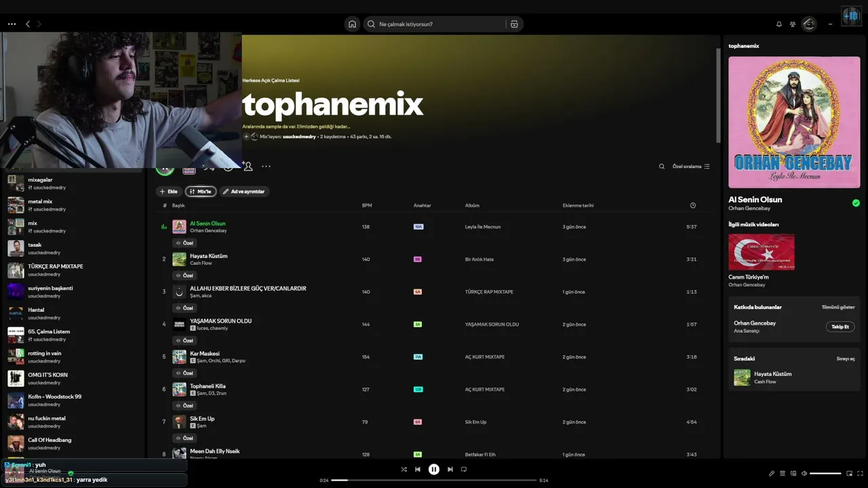This screenshot has height=488, width=868.
Task: Click "Tümünü göster" in credits card
Action: point(838,307)
